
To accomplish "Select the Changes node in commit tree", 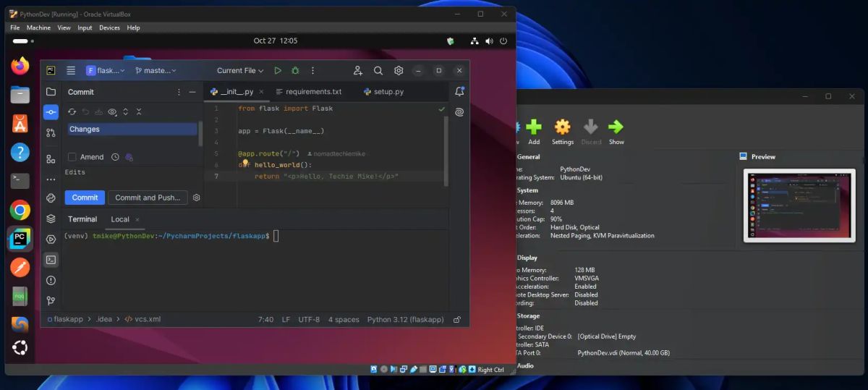I will [132, 129].
